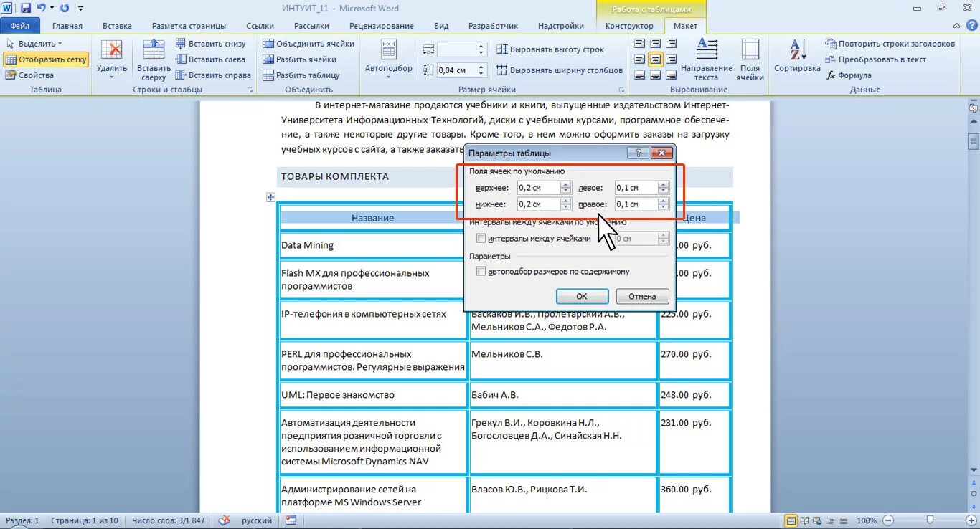Screen dimensions: 980x529
Task: Click Формула formula button
Action: point(849,75)
